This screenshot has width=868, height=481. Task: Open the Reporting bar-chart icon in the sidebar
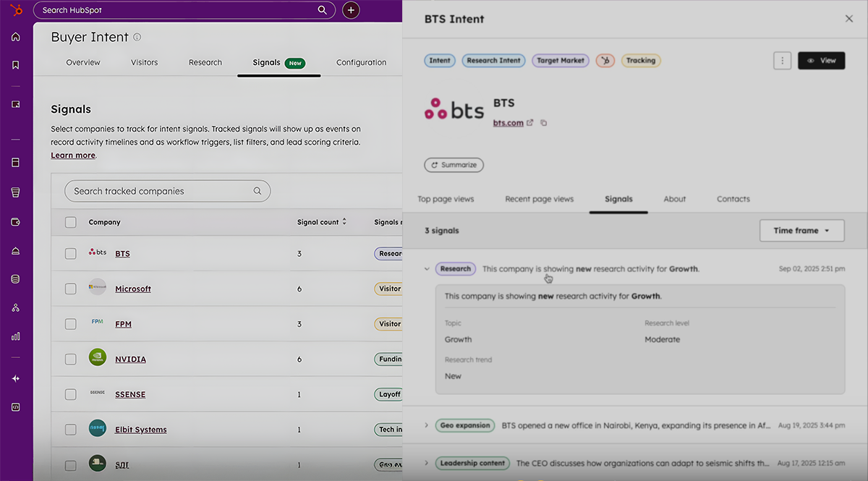coord(15,336)
